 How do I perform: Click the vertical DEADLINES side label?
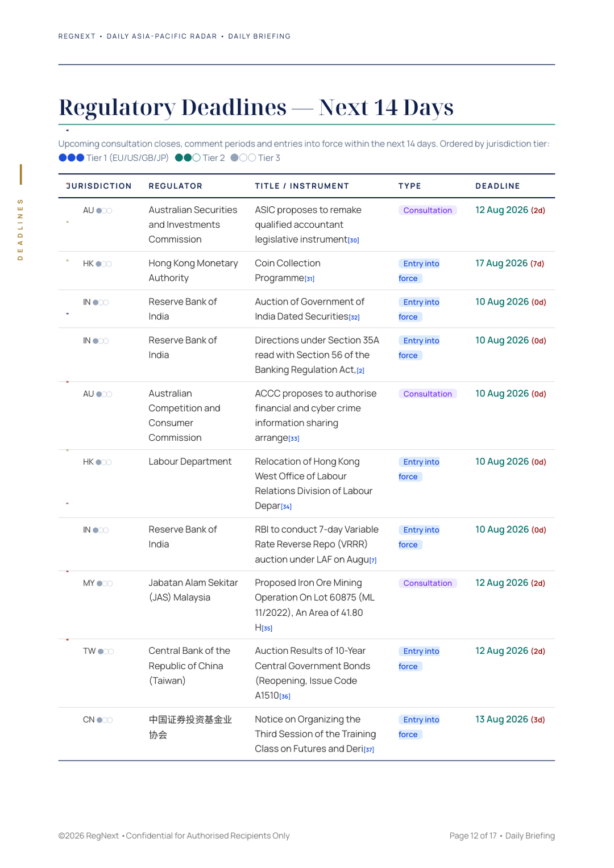pyautogui.click(x=20, y=229)
